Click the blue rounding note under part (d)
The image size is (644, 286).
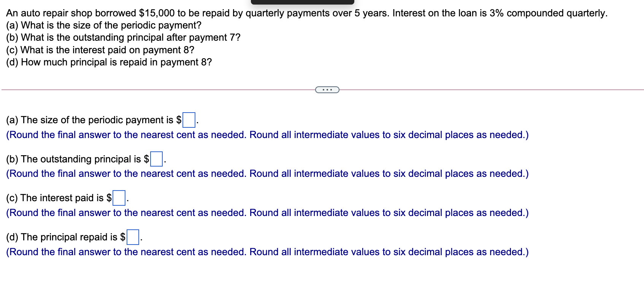coord(267,252)
